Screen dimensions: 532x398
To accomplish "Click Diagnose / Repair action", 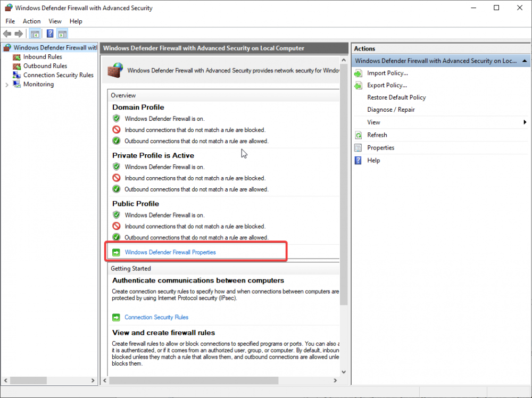I will [x=391, y=110].
